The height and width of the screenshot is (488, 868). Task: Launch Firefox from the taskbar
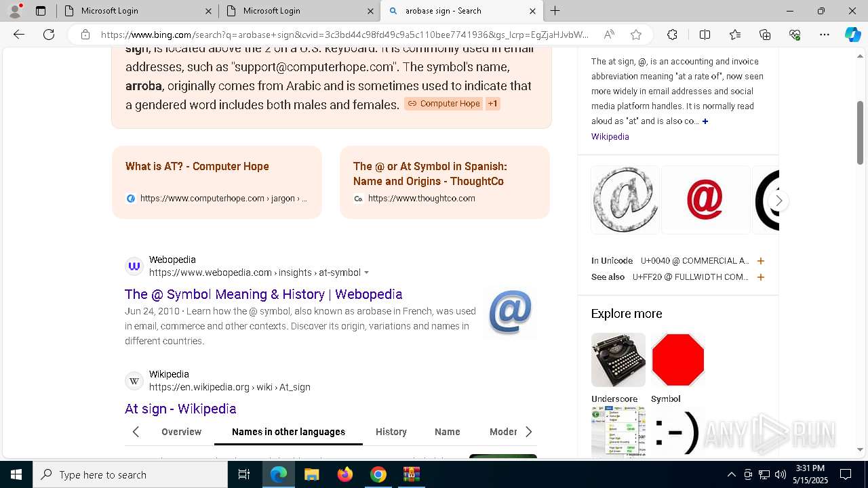(345, 474)
